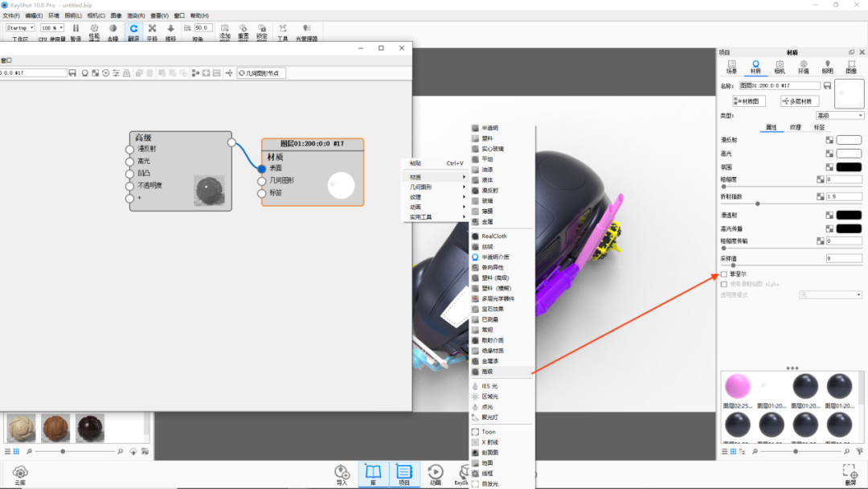
Task: Expand the 纹理 submenu
Action: (x=436, y=197)
